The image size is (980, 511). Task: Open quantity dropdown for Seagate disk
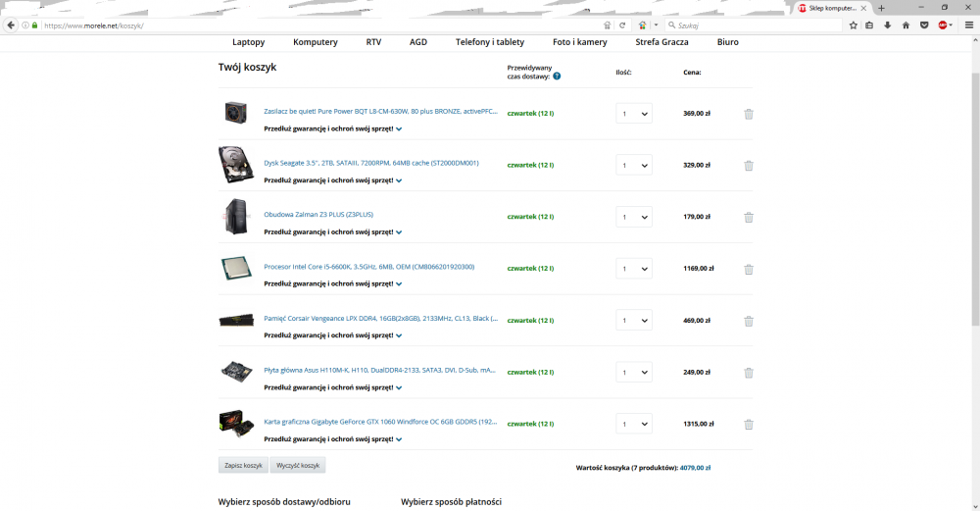pyautogui.click(x=634, y=165)
